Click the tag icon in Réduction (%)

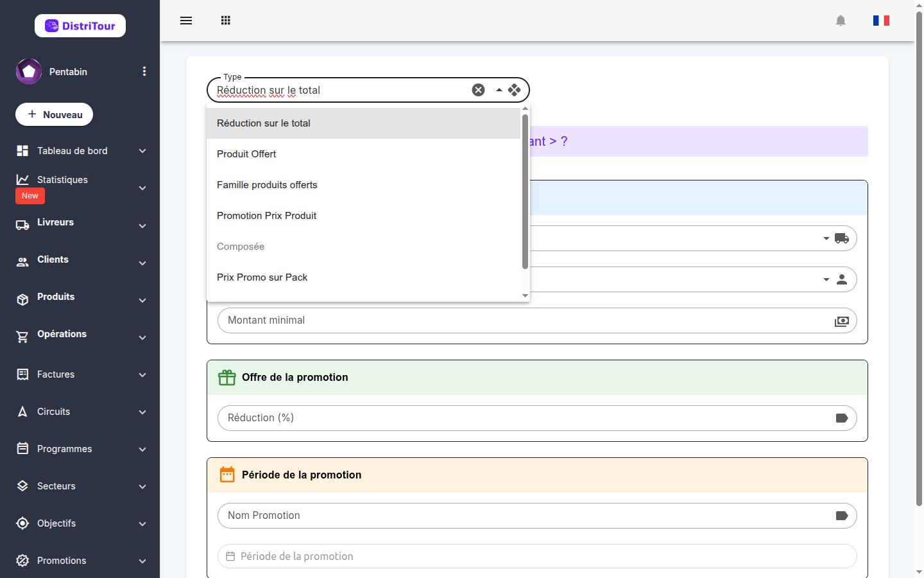(x=842, y=418)
